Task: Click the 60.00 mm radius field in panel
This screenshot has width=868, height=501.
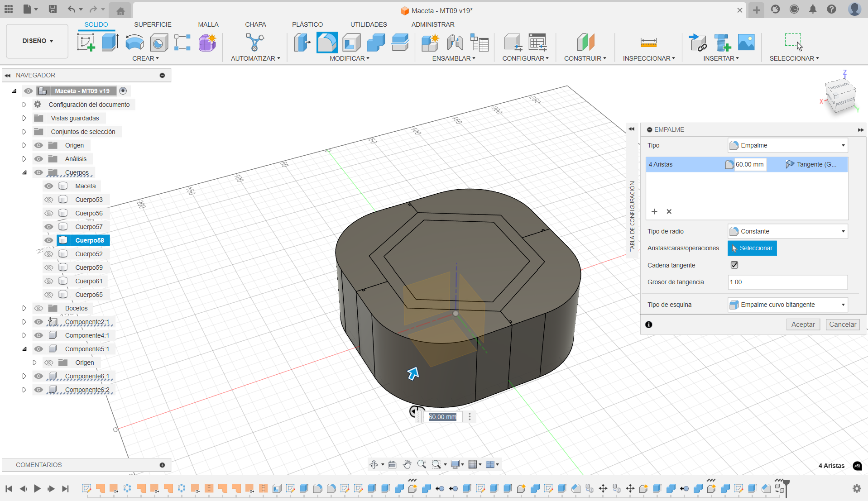Action: pos(750,164)
